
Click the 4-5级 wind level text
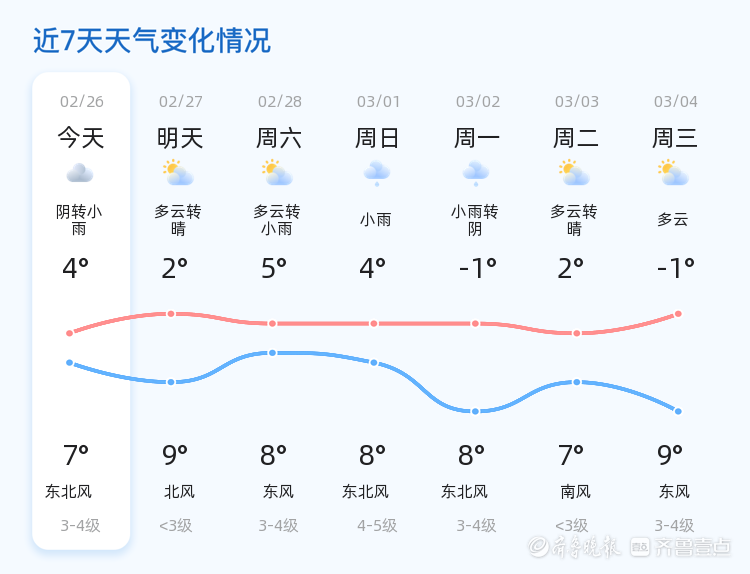(x=377, y=525)
